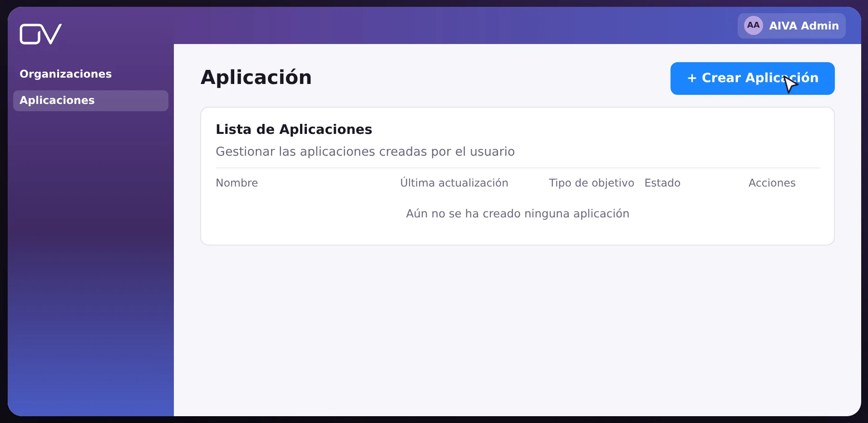Open the AIVA Admin account menu

(791, 26)
